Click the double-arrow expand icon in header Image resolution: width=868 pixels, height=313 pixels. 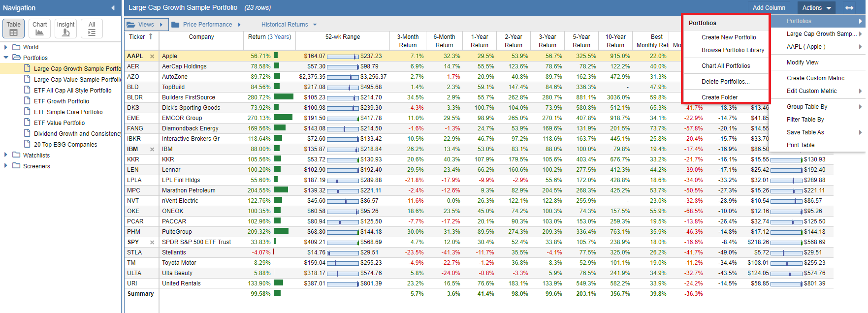click(x=849, y=8)
